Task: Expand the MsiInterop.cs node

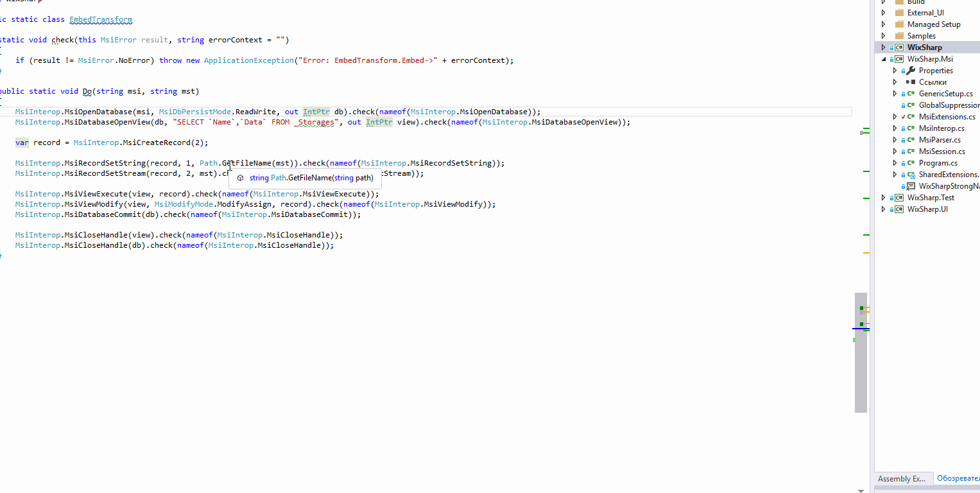Action: click(x=895, y=128)
